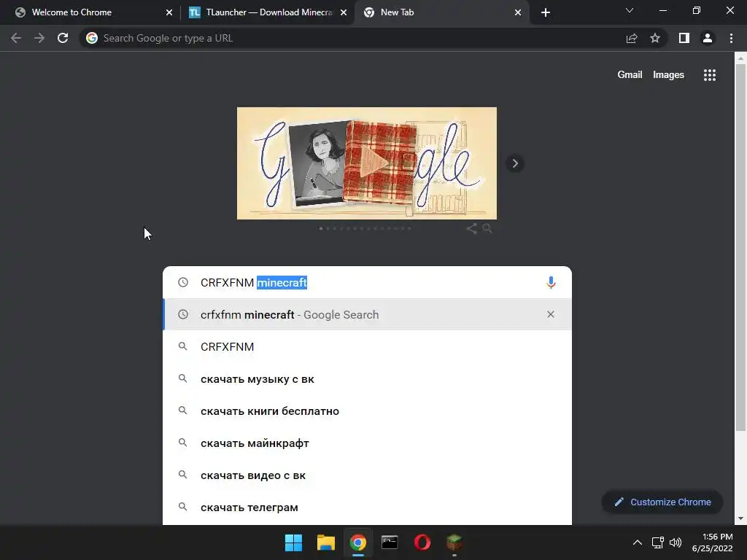Click Chrome icon in taskbar
This screenshot has height=560, width=747.
(357, 542)
